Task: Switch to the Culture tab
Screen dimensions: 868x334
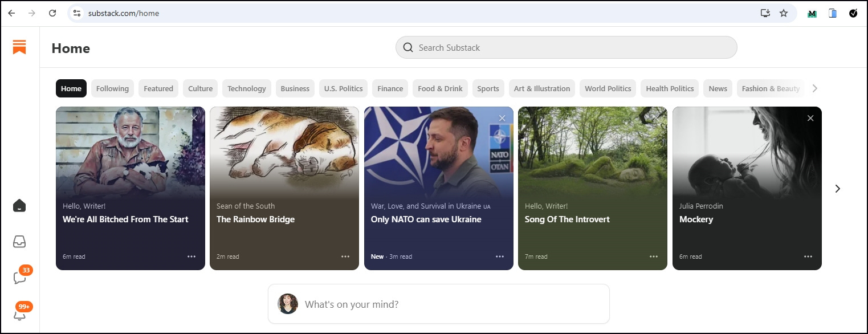Action: tap(201, 88)
